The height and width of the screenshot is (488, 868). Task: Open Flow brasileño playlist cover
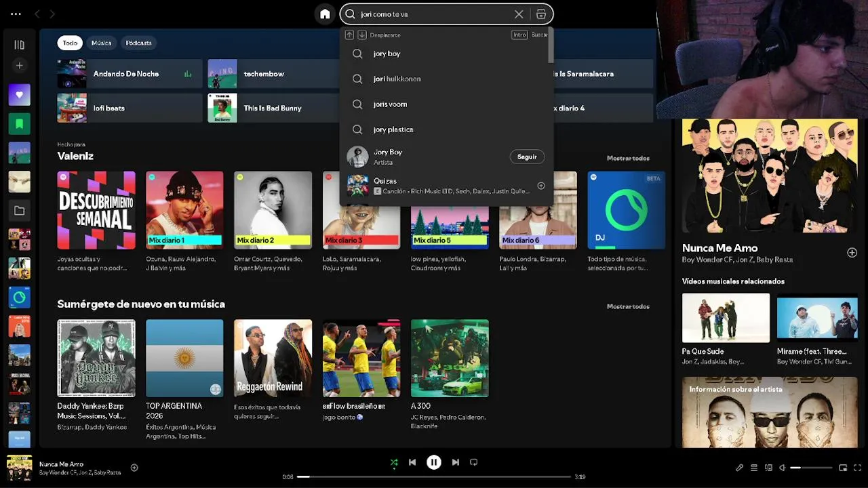pos(361,359)
